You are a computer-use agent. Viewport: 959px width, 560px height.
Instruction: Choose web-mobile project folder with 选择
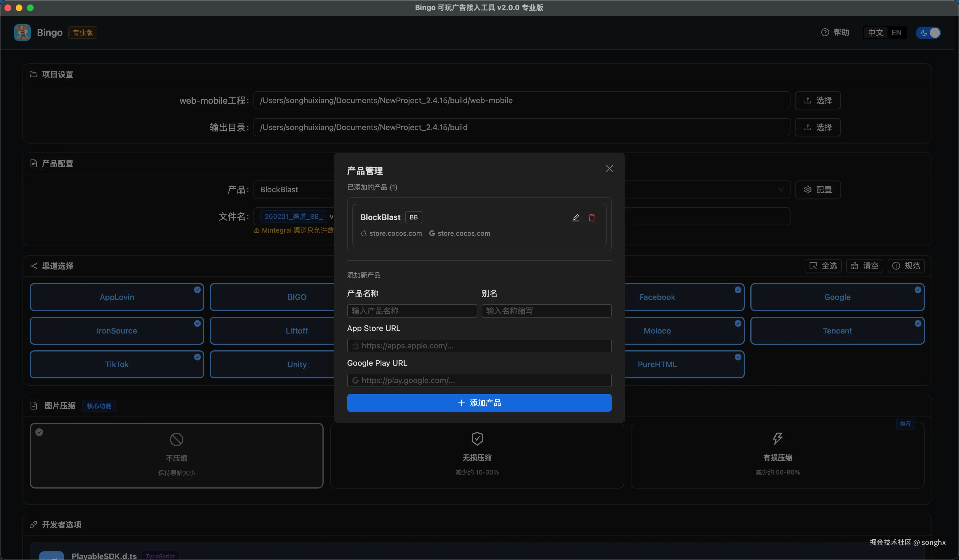(817, 100)
